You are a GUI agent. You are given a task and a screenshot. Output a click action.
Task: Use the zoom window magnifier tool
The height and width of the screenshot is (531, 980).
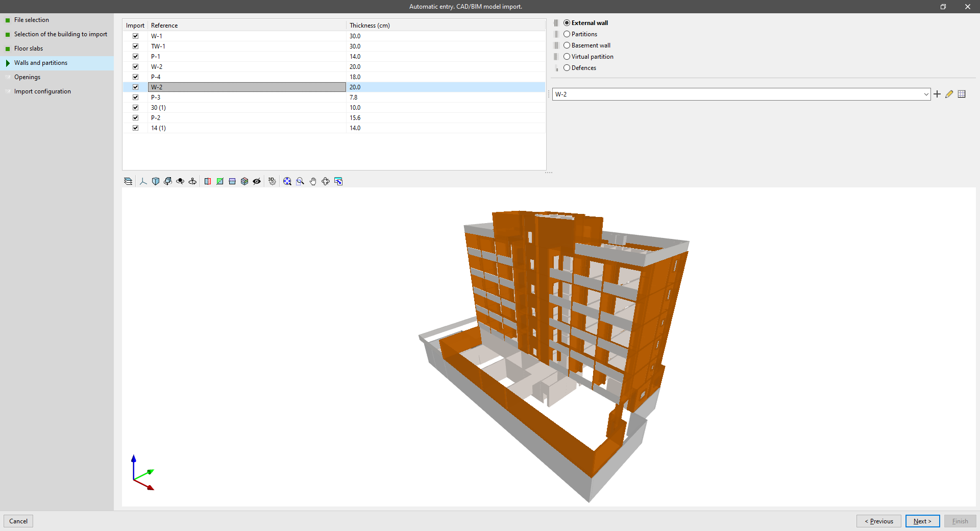pos(300,181)
